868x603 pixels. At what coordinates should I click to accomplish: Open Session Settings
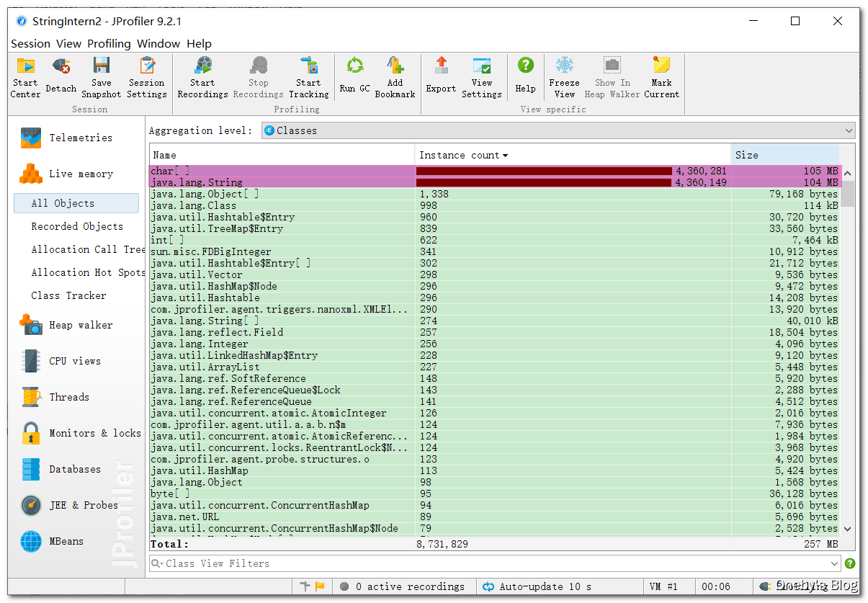pos(147,78)
